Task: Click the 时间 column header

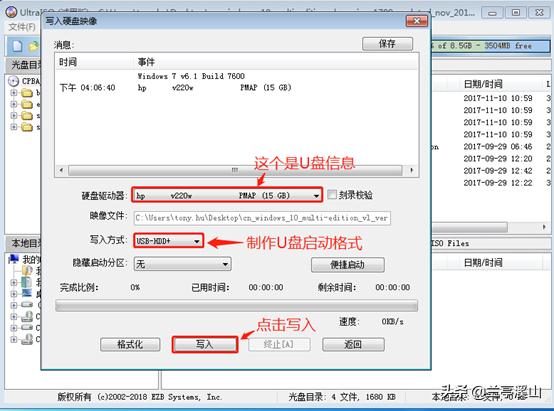Action: click(x=68, y=62)
